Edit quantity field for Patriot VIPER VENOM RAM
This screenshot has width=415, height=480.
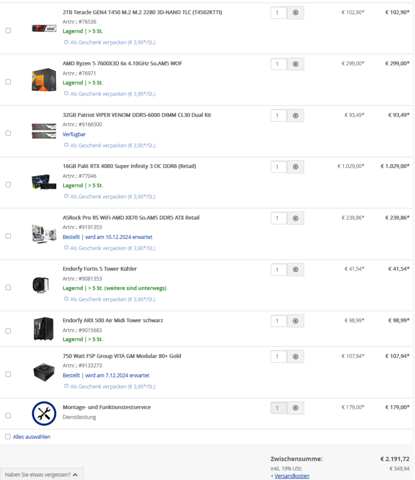(279, 115)
